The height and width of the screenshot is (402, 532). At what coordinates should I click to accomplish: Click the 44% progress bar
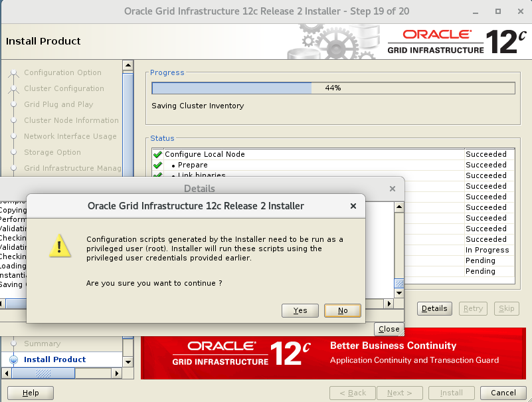pos(333,88)
